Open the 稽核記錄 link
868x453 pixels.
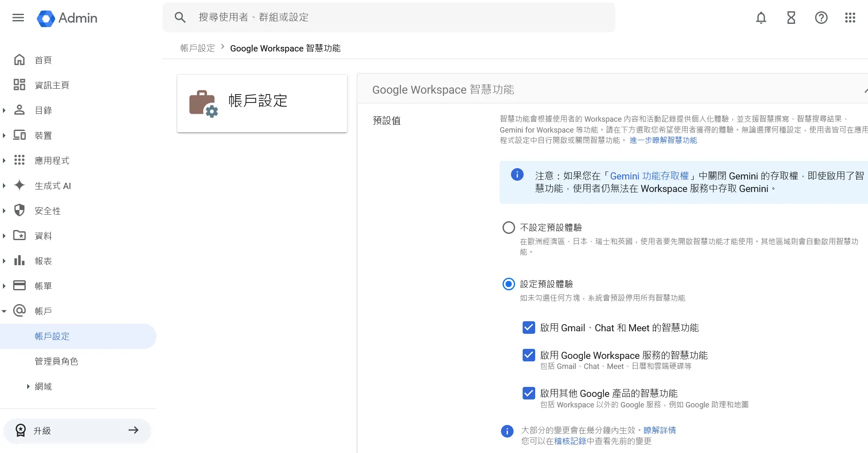[x=570, y=441]
